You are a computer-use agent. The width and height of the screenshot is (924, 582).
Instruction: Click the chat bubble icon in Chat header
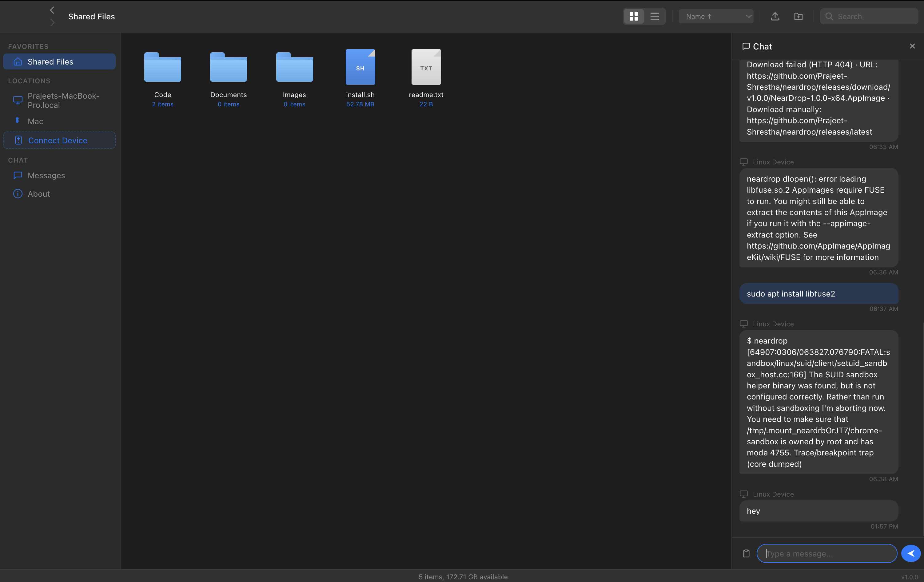coord(746,46)
